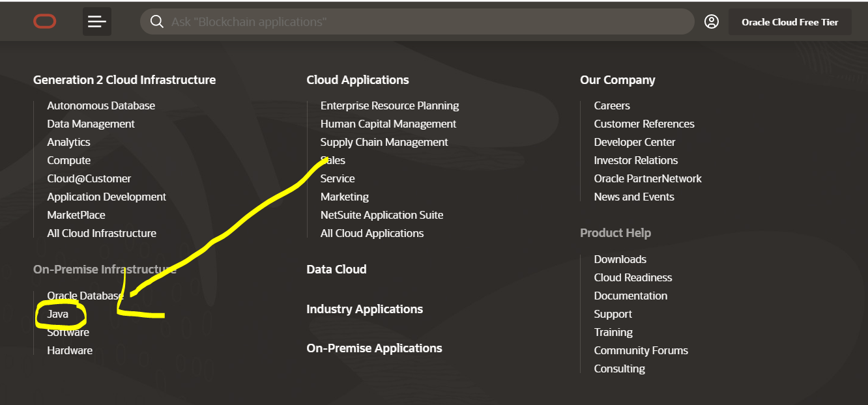Open the Software link

click(x=68, y=332)
